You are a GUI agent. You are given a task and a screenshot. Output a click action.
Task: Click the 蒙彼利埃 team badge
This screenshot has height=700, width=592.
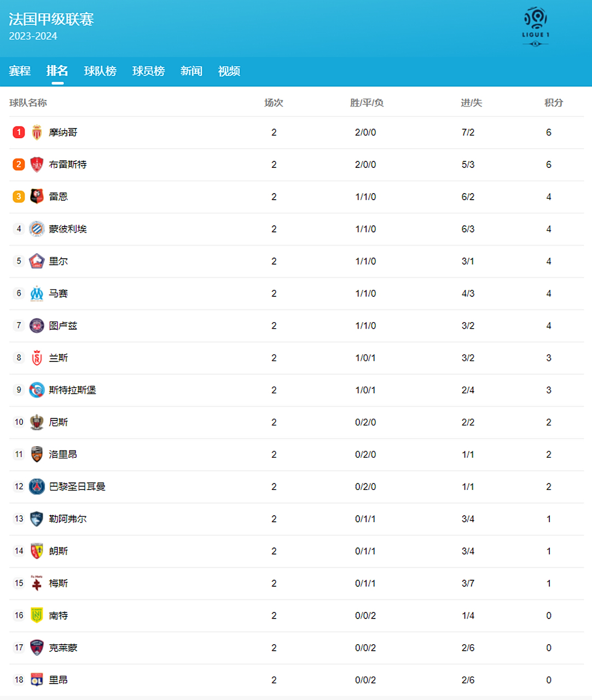tap(37, 229)
